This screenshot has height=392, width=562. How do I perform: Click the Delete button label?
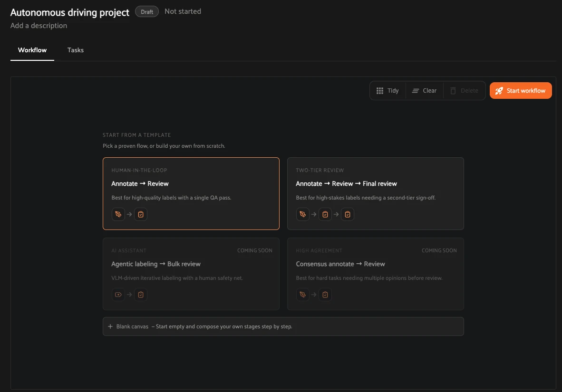tap(470, 91)
